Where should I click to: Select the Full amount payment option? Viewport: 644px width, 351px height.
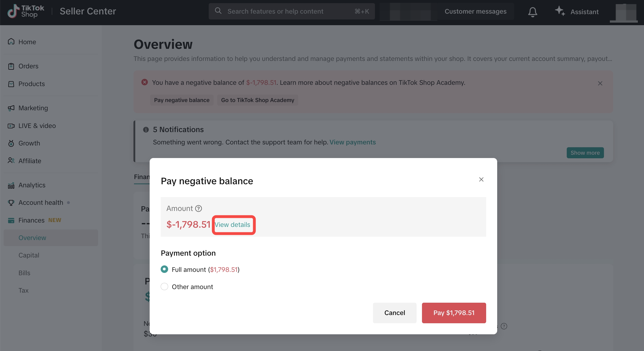tap(164, 269)
